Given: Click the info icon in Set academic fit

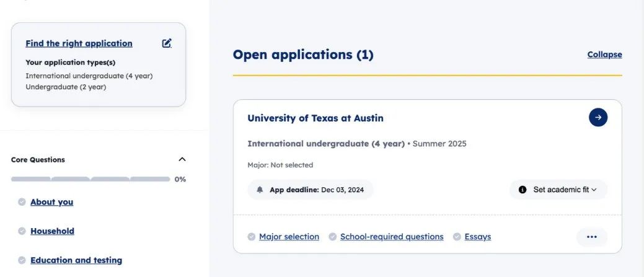Looking at the screenshot, I should tap(523, 190).
